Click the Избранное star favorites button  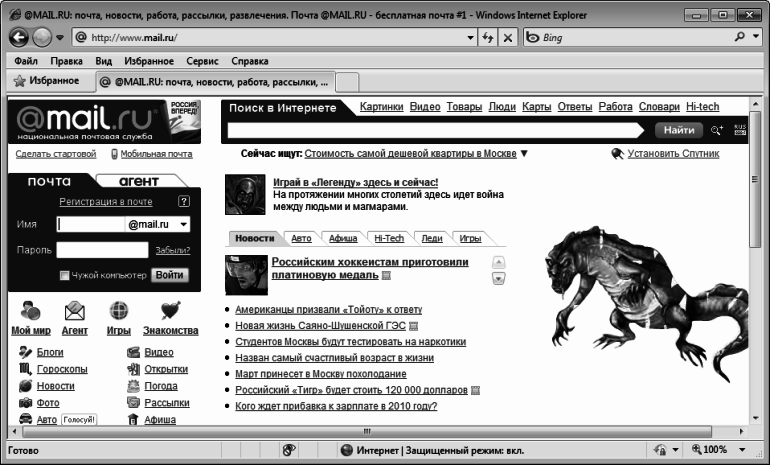[47, 81]
